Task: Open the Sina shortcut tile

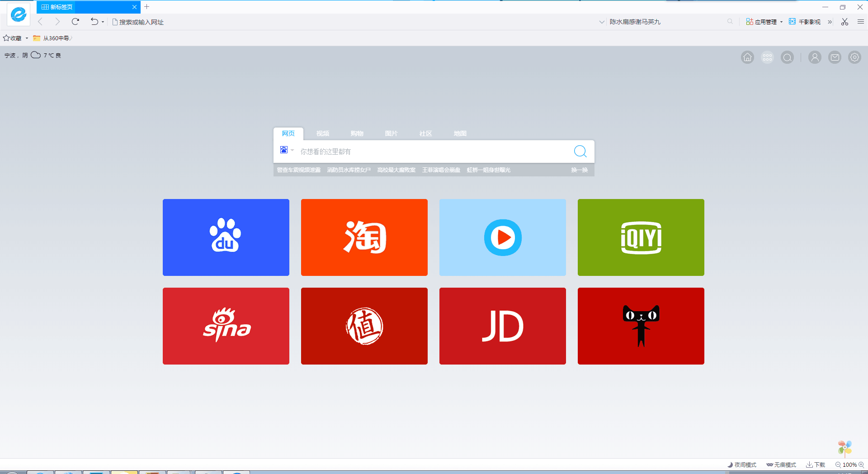Action: click(226, 326)
